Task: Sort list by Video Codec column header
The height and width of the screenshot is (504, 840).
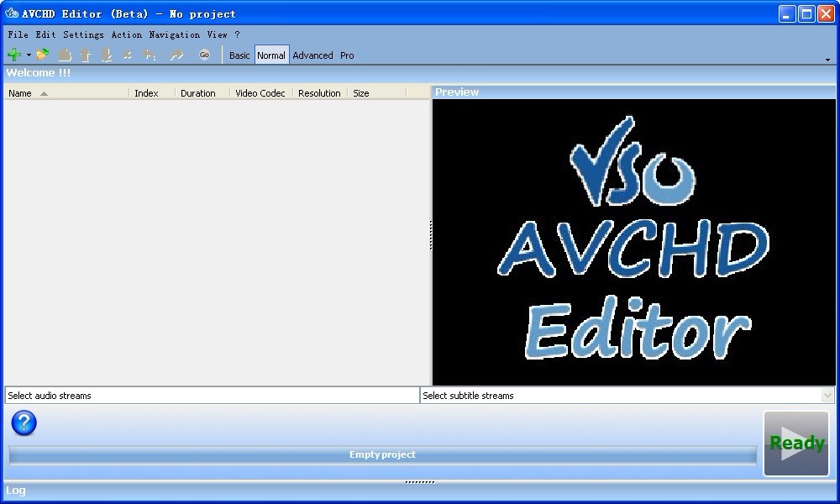Action: click(x=261, y=93)
